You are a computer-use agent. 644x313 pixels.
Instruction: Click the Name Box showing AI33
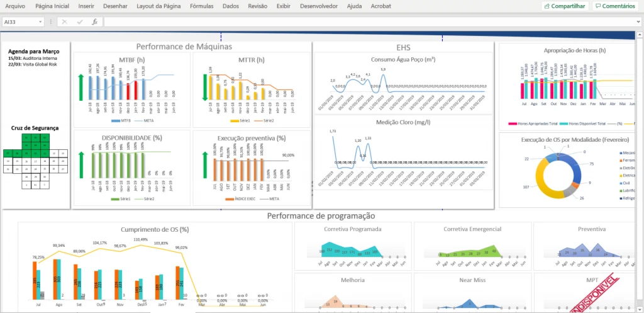tap(19, 22)
